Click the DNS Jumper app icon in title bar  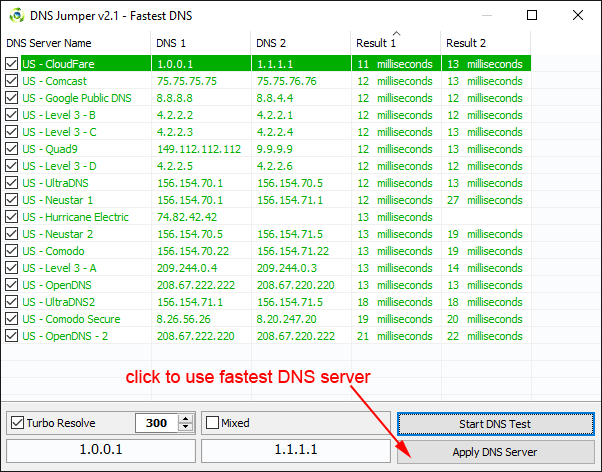pyautogui.click(x=17, y=15)
